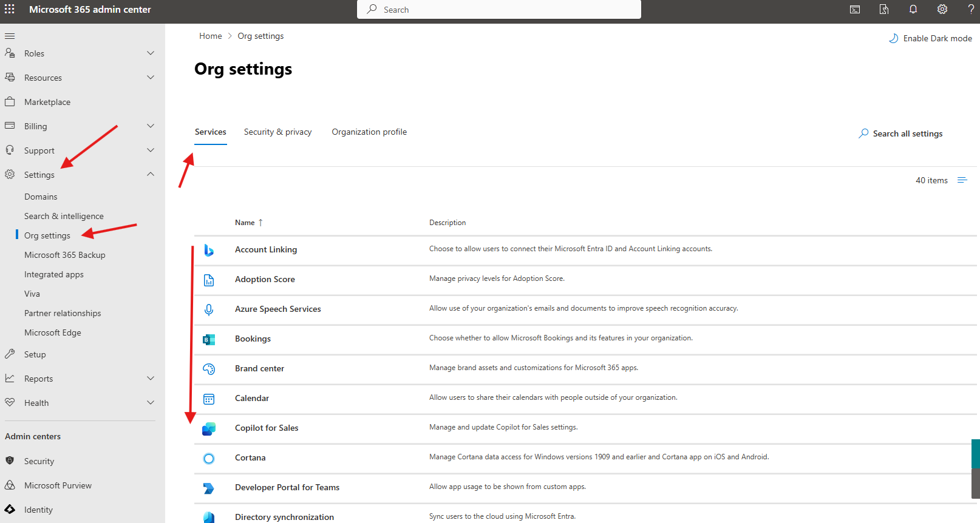Expand the Roles menu chevron

point(151,53)
